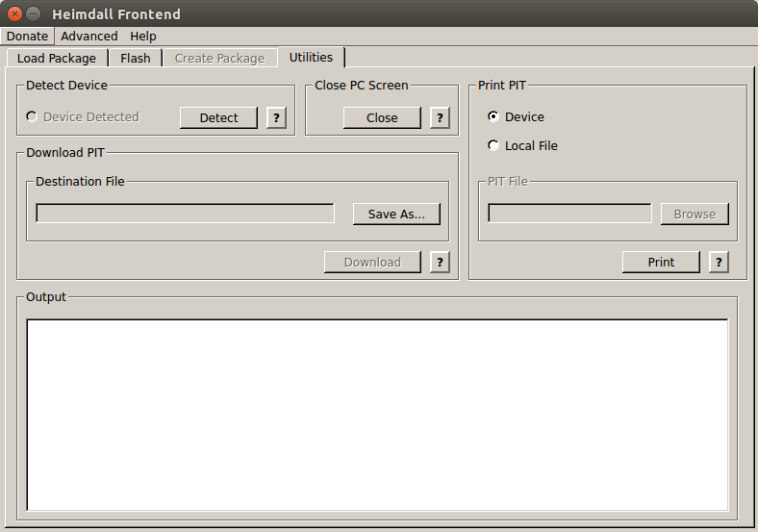
Task: Click inside the Output text area
Action: (377, 415)
